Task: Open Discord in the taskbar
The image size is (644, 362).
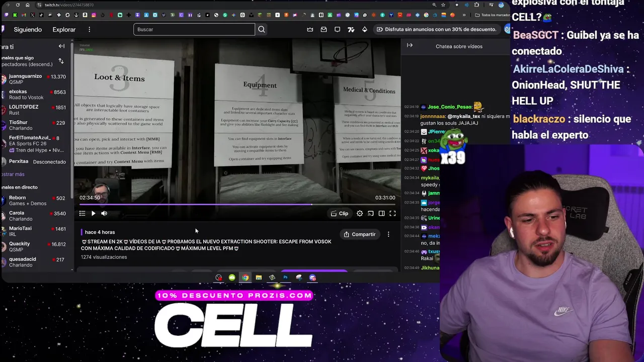Action: [x=312, y=278]
